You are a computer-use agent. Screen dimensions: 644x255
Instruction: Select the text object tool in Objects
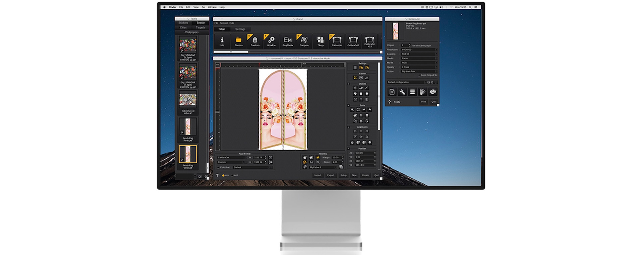pos(361,99)
